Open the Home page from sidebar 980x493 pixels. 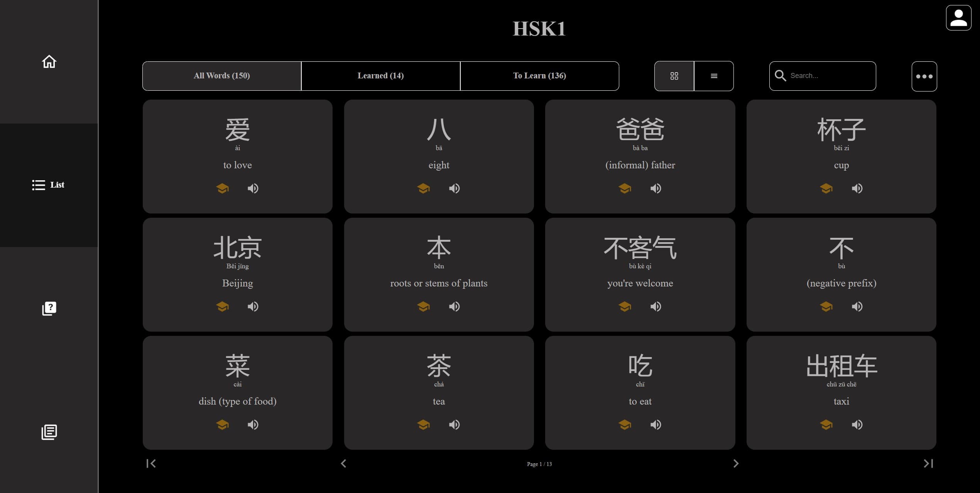tap(49, 62)
